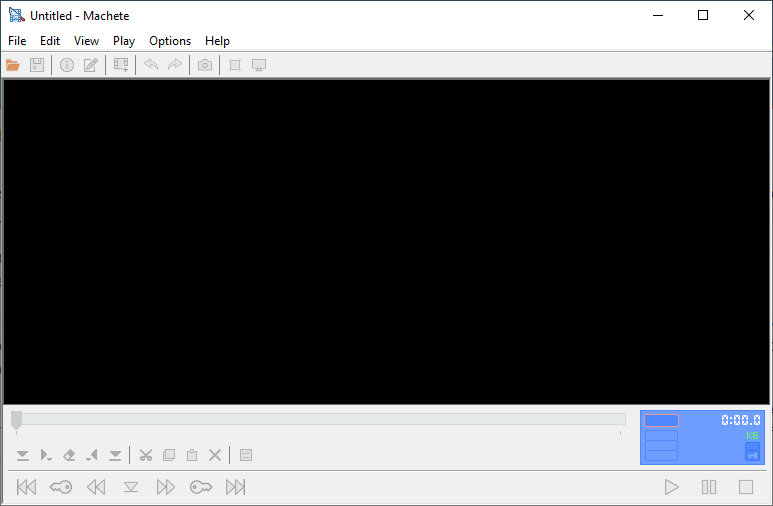Click the Machete app icon in the title bar
The height and width of the screenshot is (506, 773).
[x=17, y=15]
